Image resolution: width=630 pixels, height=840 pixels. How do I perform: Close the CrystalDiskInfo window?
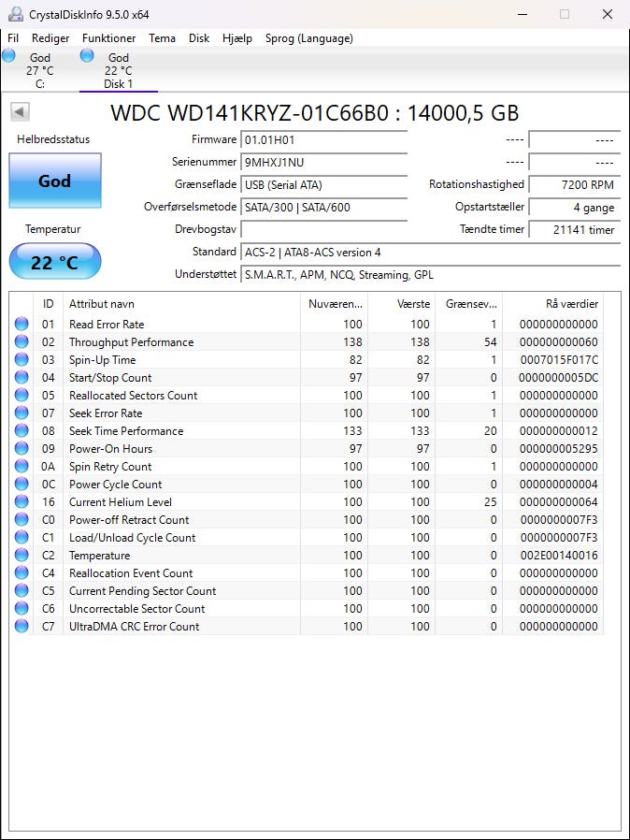[x=608, y=14]
